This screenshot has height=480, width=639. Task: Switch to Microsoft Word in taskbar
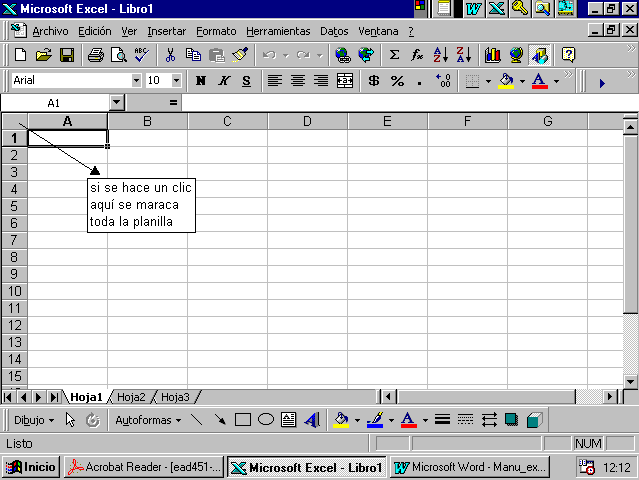click(470, 467)
